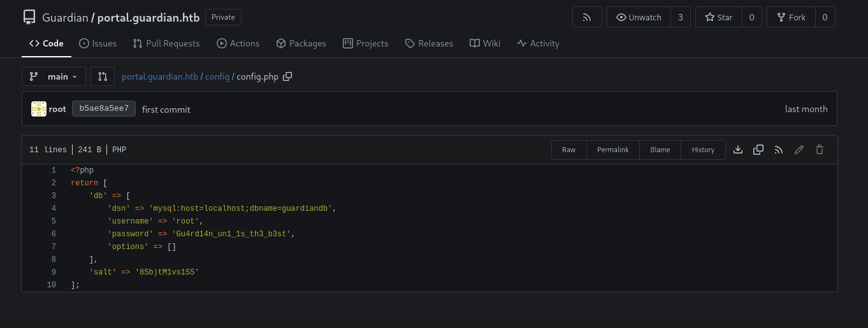
Task: Fork the portal.guardian.htb repository
Action: click(x=791, y=17)
